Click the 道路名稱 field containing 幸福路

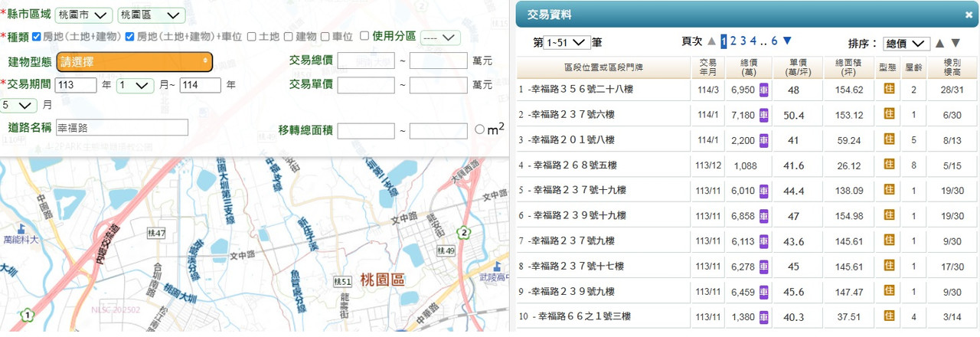point(122,128)
